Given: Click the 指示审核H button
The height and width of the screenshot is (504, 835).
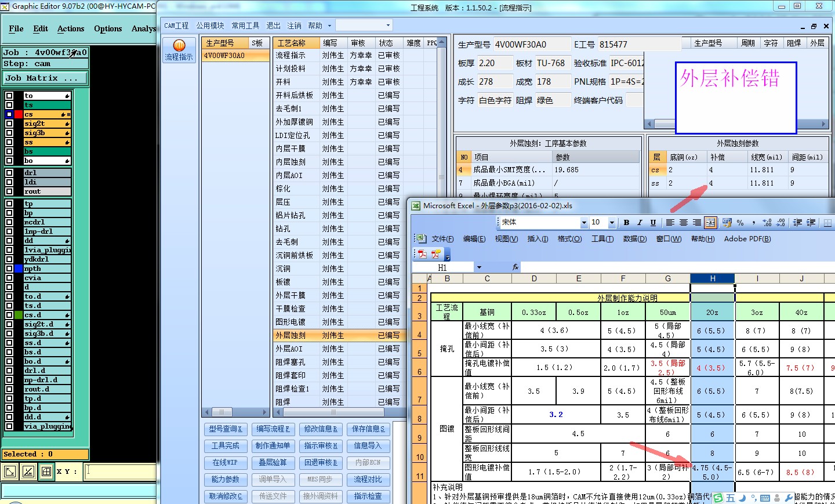Looking at the screenshot, I should [x=320, y=446].
